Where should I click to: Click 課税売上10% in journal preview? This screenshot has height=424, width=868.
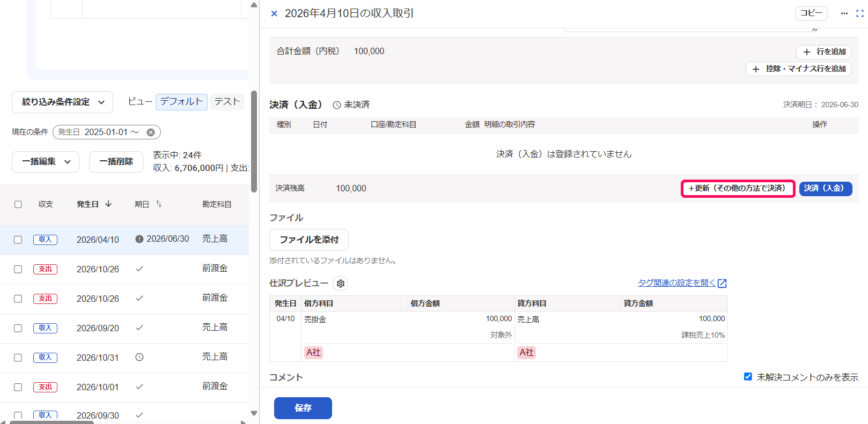coord(703,336)
